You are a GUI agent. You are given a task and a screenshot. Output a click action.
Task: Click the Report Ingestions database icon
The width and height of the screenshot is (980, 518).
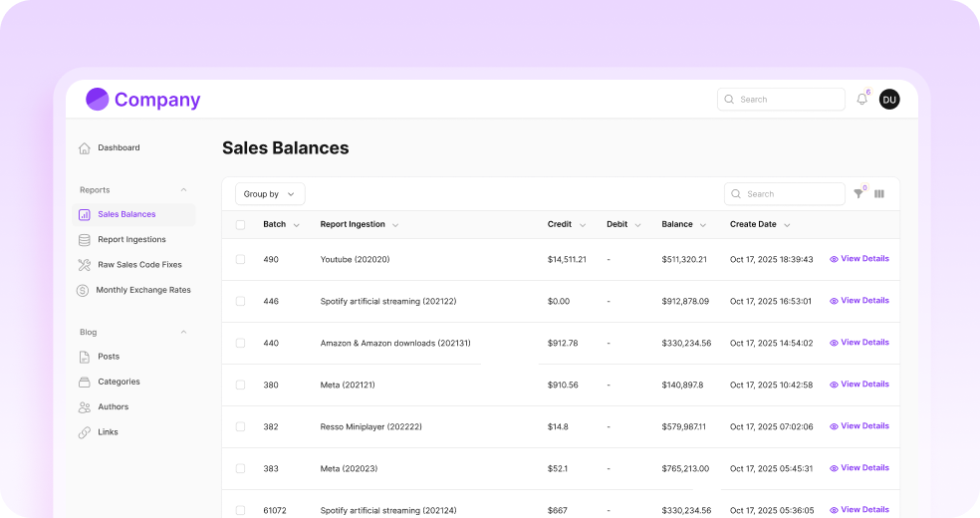click(85, 240)
